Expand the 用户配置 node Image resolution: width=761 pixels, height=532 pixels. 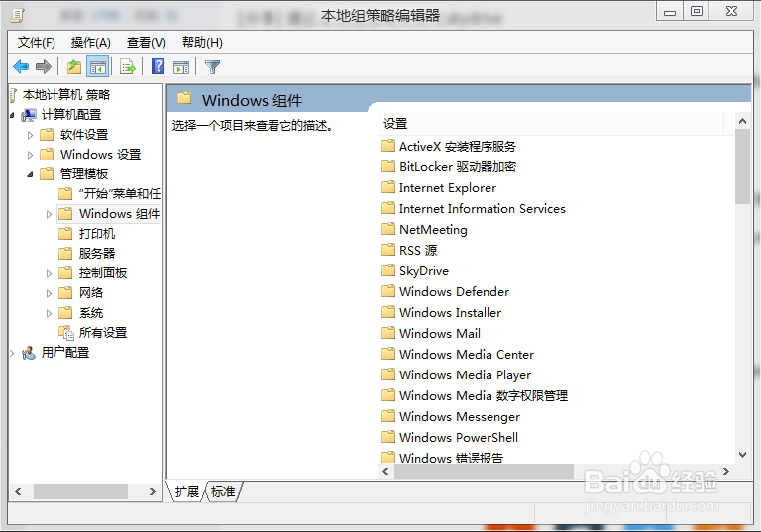[x=12, y=354]
